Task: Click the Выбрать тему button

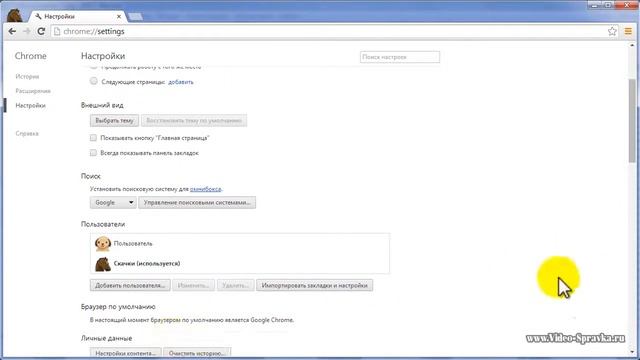Action: [114, 121]
